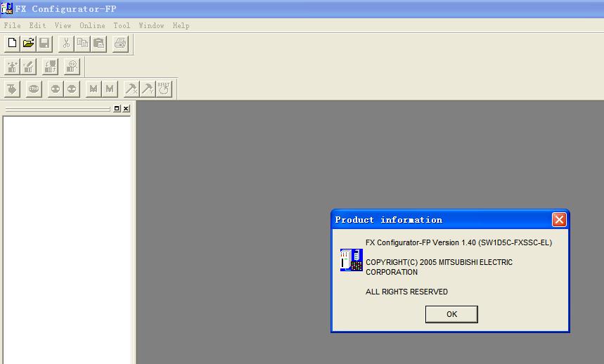This screenshot has height=364, width=604.
Task: Float the left docked panel
Action: [117, 109]
